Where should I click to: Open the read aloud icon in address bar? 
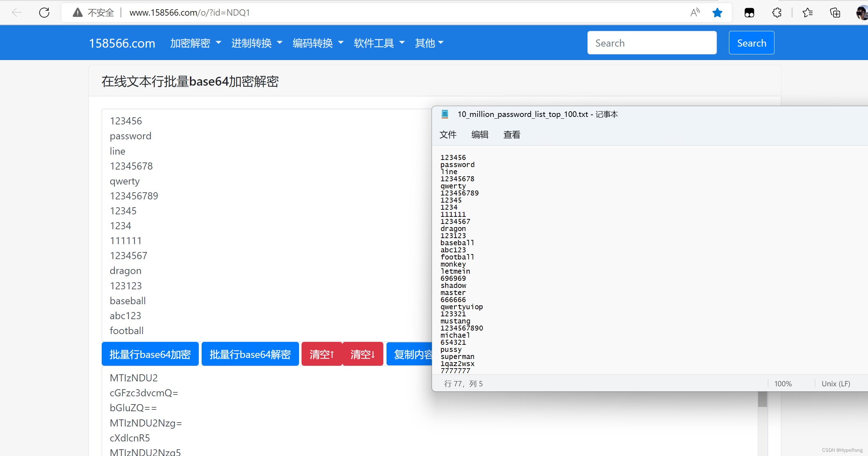[x=695, y=12]
